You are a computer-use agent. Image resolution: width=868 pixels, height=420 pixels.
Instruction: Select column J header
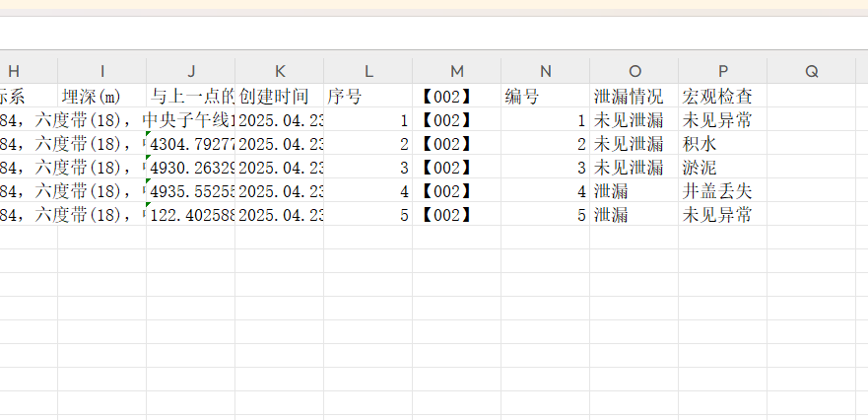(190, 71)
